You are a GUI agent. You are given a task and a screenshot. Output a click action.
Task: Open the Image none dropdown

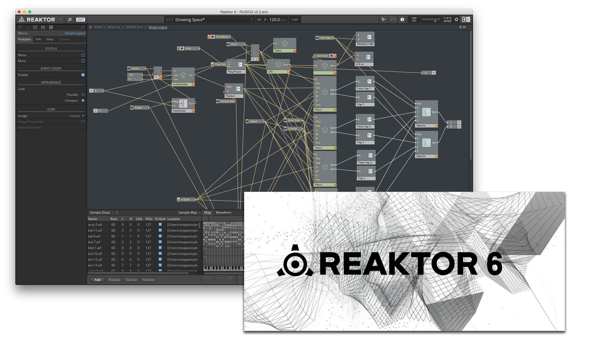tap(76, 116)
